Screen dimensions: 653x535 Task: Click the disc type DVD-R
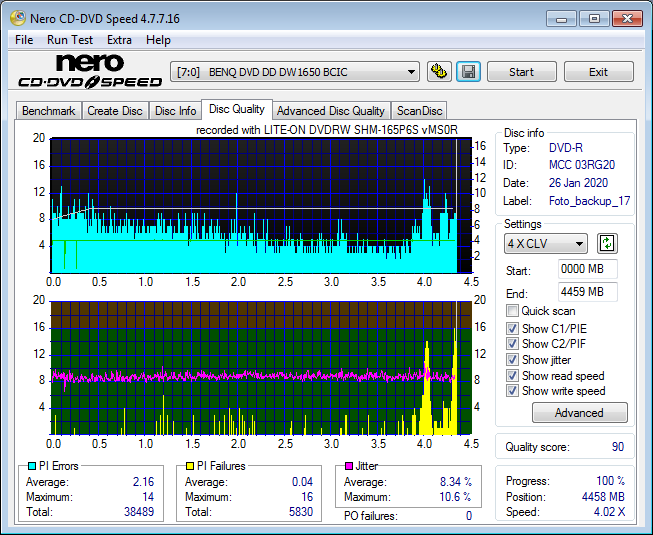(566, 148)
